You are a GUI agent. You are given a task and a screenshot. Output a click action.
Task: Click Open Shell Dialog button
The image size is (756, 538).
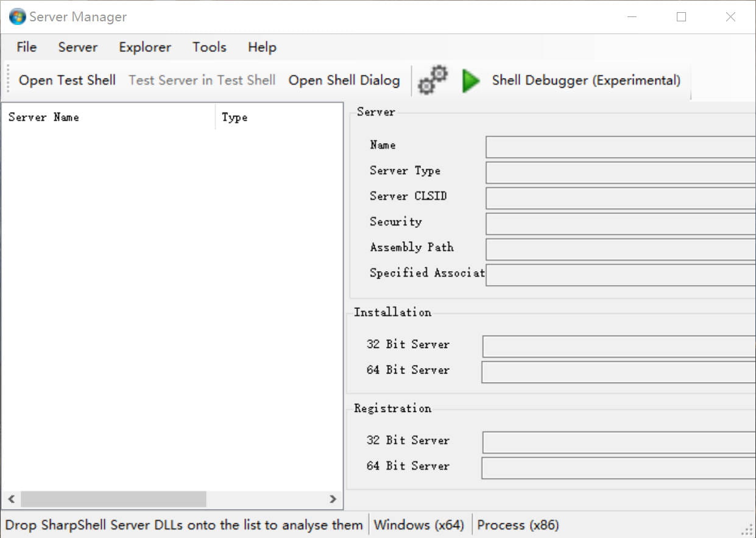(344, 80)
